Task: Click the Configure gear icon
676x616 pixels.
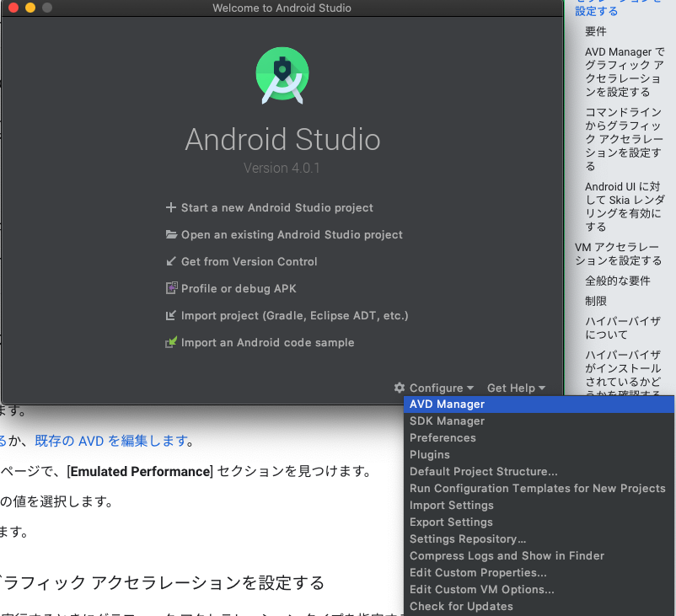Action: (x=400, y=388)
